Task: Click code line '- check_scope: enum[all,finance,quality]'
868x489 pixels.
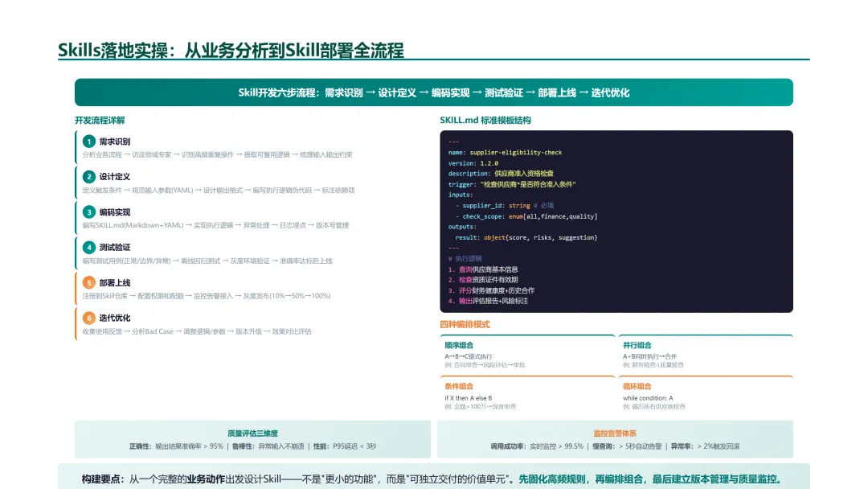Action: click(526, 216)
